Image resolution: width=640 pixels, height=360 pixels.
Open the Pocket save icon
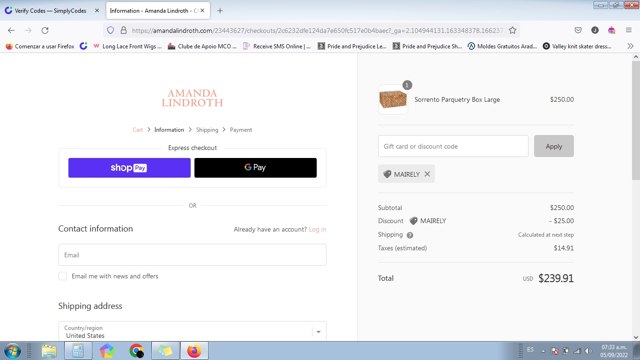[578, 30]
